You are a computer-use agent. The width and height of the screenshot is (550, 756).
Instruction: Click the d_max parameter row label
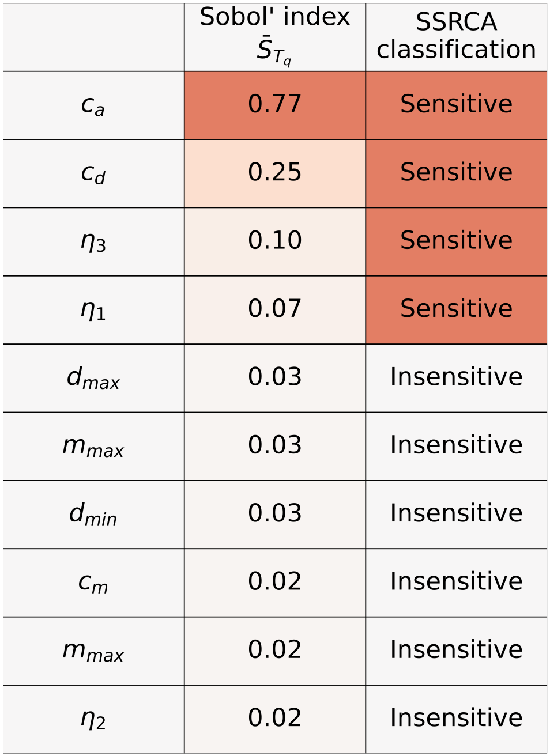[x=93, y=378]
